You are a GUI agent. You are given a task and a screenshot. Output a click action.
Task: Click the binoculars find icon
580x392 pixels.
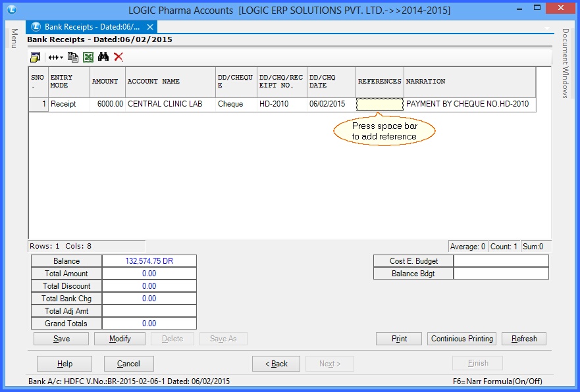tap(103, 57)
